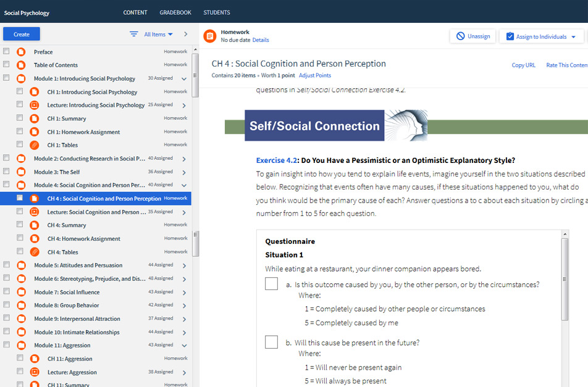588x387 pixels.
Task: Click the Preface item icon
Action: click(x=21, y=52)
